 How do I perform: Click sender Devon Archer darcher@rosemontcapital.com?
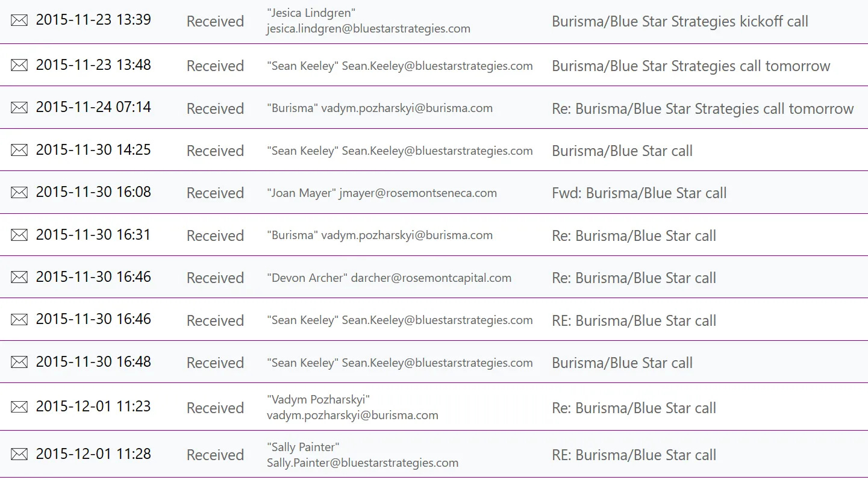coord(389,278)
